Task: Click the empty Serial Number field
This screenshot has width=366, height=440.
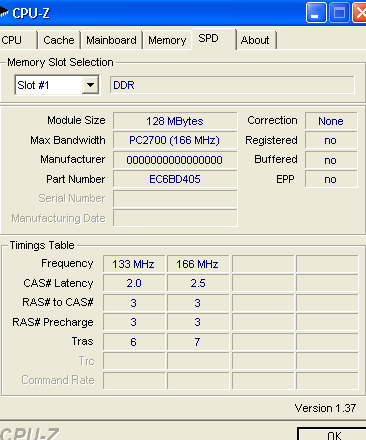Action: 175,199
